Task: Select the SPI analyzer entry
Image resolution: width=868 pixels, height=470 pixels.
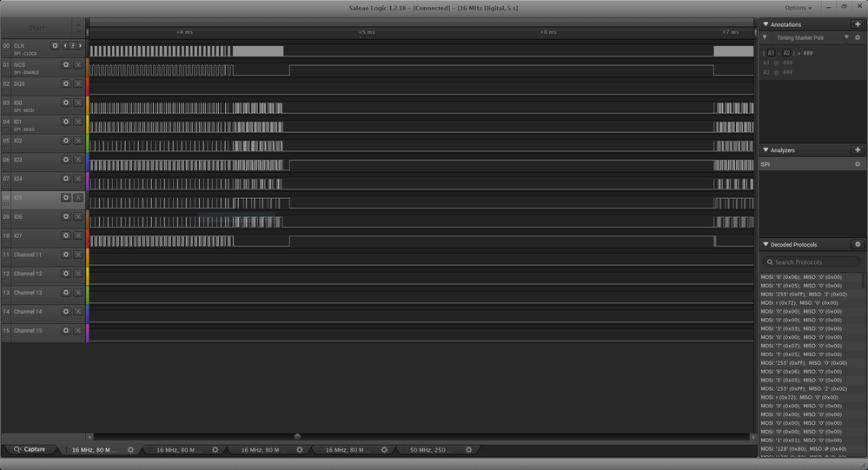Action: pos(811,164)
